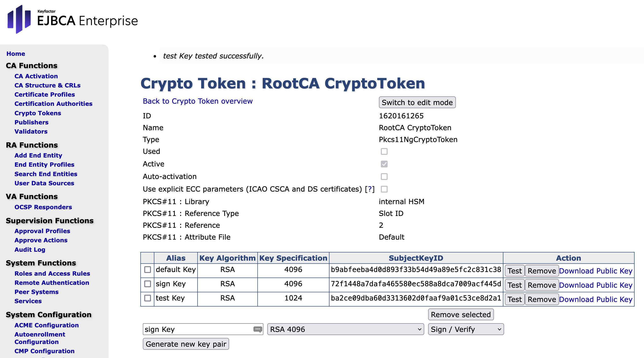This screenshot has width=644, height=358.
Task: Download Public Key for default Key
Action: pos(596,271)
